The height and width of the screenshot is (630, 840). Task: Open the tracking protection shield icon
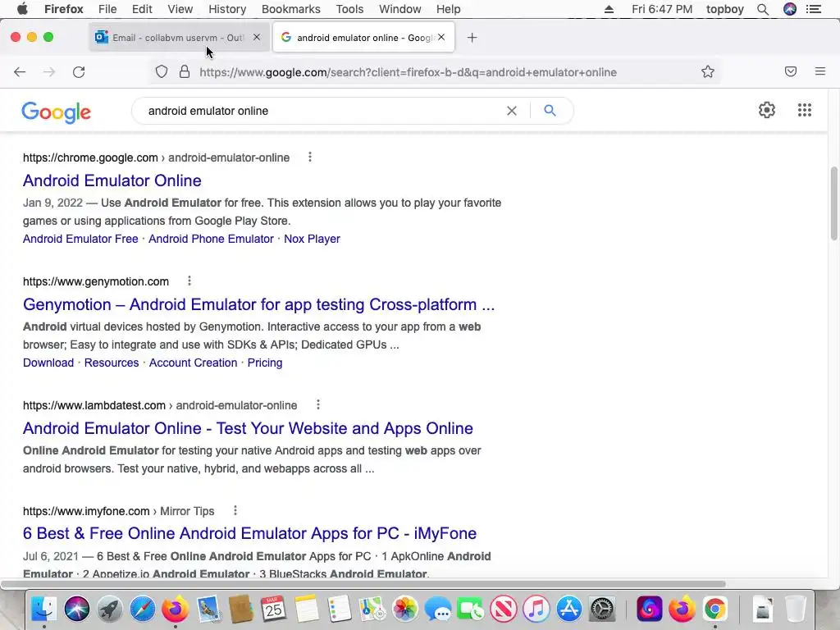coord(162,72)
